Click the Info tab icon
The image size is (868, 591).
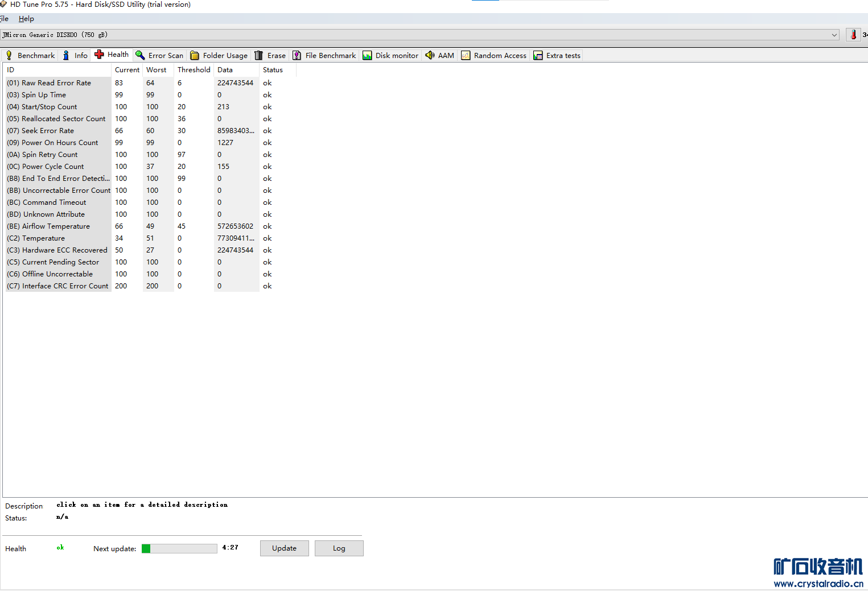[66, 55]
